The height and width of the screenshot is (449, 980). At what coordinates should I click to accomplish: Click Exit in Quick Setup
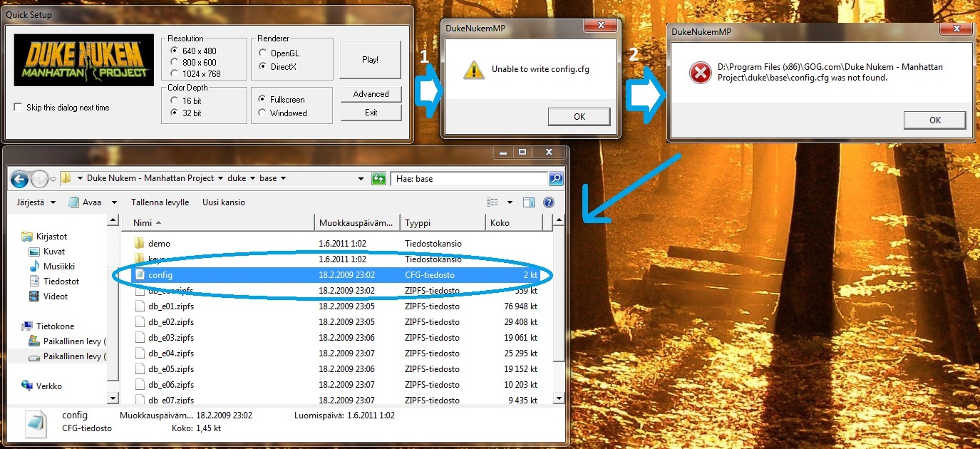[371, 113]
